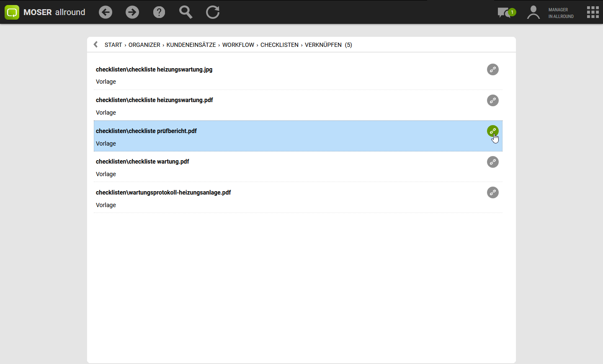Image resolution: width=603 pixels, height=364 pixels.
Task: Jump to WORKFLOW breadcrumb item
Action: (238, 45)
